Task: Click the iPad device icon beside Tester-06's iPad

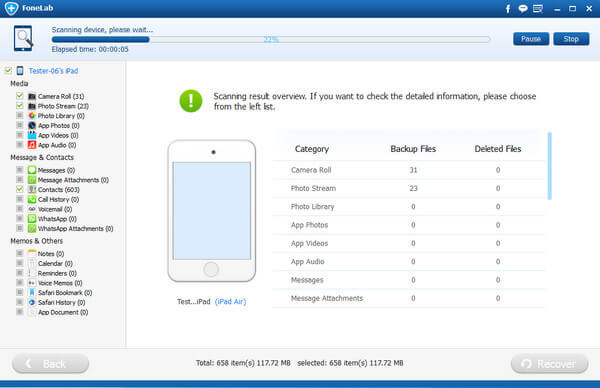Action: point(20,71)
